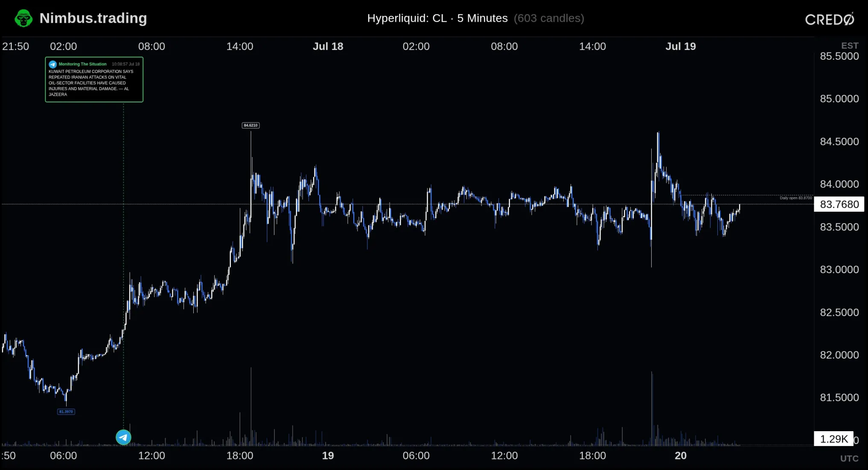Click the Nimbus.trading title text
The width and height of the screenshot is (868, 470).
point(93,18)
